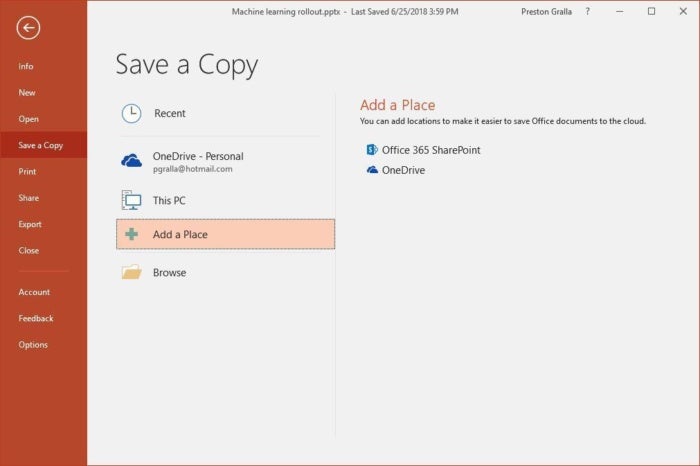Viewport: 700px width, 466px height.
Task: Go to Open in the sidebar
Action: pyautogui.click(x=44, y=119)
